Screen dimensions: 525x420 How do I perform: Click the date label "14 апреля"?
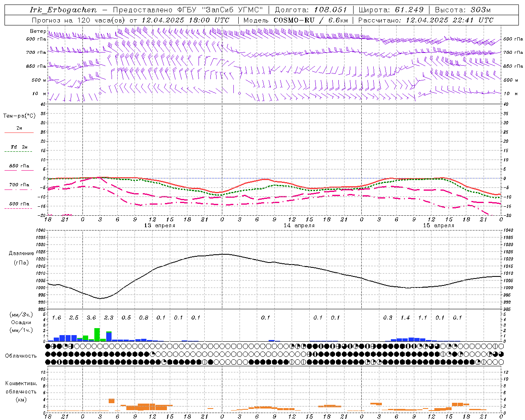click(299, 226)
